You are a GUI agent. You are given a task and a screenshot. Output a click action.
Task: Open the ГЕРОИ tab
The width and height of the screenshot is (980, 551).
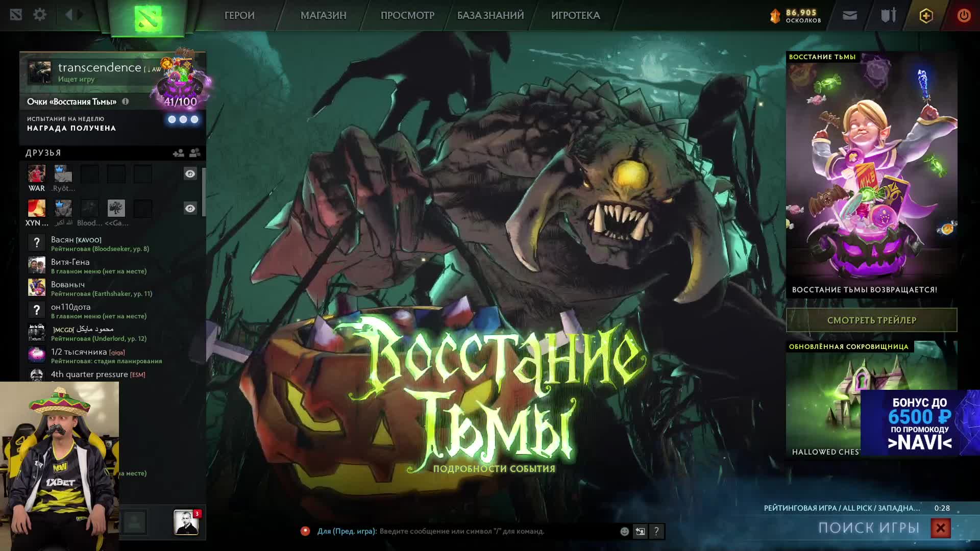coord(239,15)
